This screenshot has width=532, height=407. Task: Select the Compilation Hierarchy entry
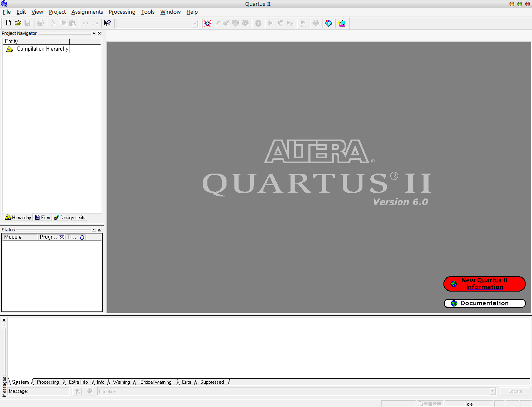click(x=42, y=49)
